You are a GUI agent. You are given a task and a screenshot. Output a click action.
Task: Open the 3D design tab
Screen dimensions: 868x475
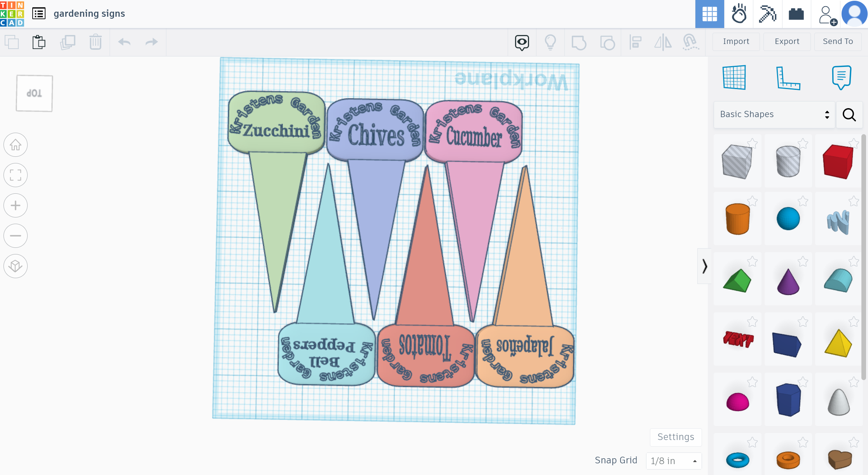pyautogui.click(x=709, y=14)
